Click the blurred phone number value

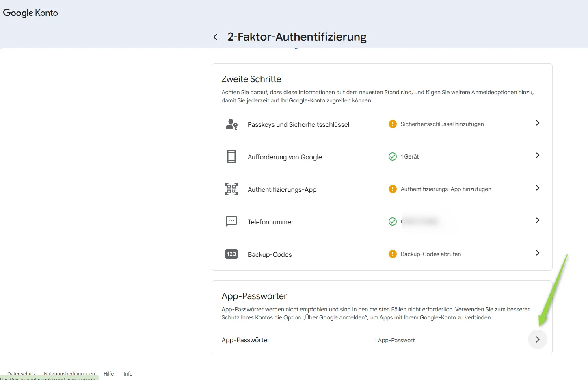coord(420,221)
